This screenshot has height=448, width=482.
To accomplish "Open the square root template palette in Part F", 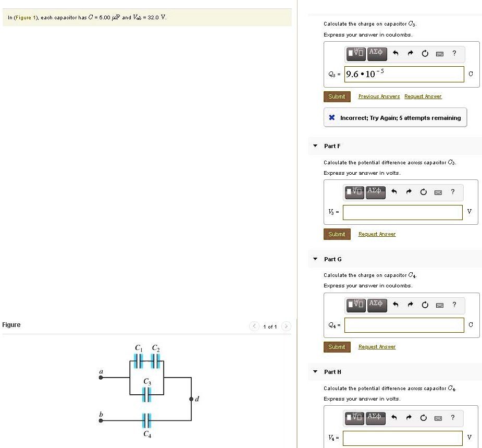I will coord(354,192).
